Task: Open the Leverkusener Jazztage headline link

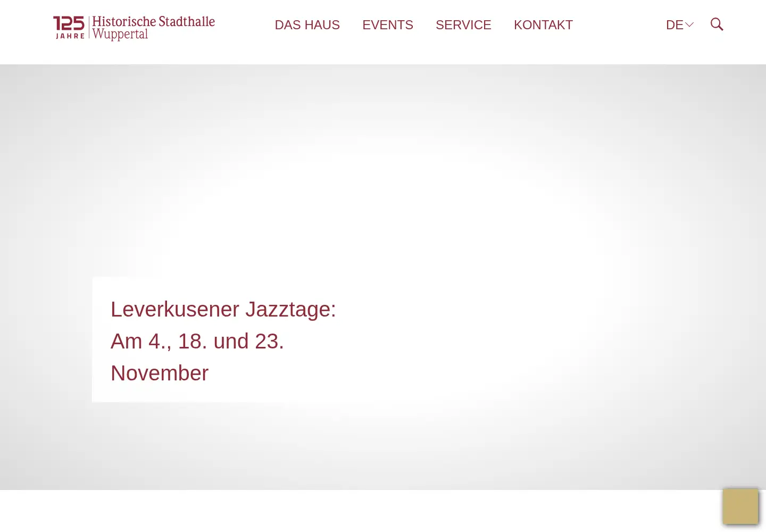Action: pyautogui.click(x=223, y=341)
